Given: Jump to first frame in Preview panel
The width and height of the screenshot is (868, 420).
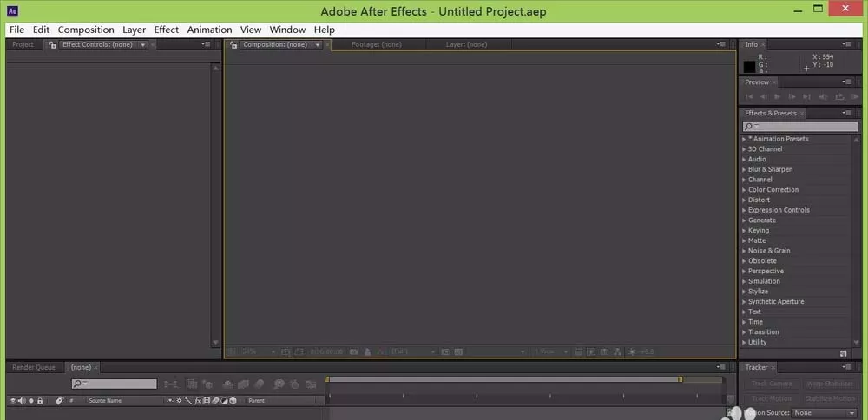Looking at the screenshot, I should (x=750, y=97).
